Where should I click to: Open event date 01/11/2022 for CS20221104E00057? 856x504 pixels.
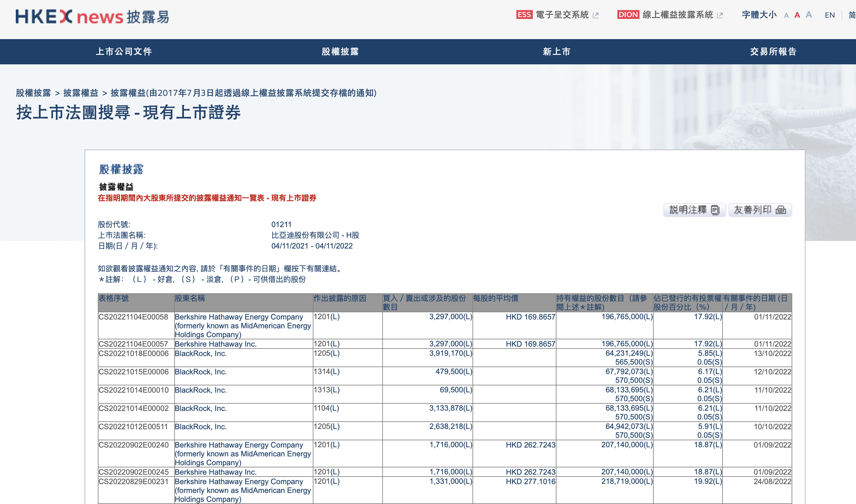(x=772, y=344)
